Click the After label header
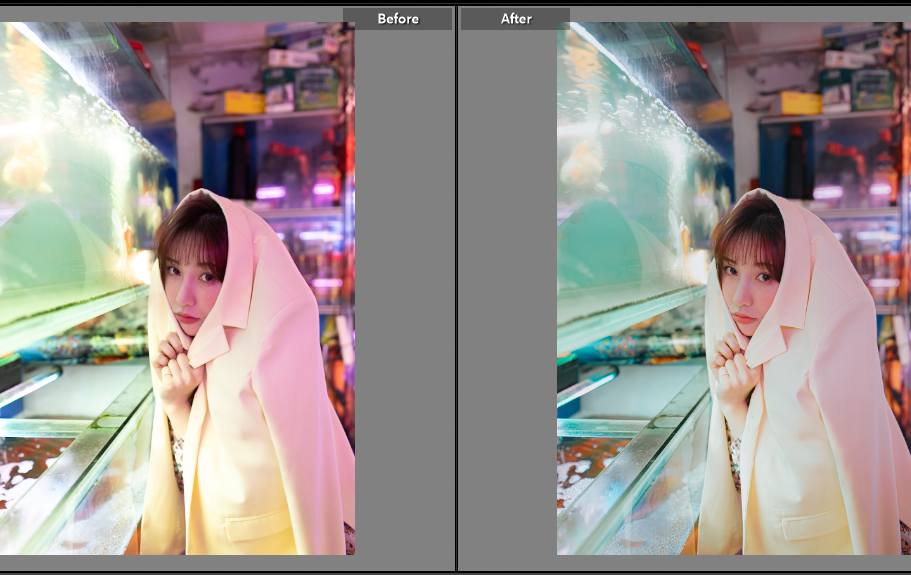This screenshot has width=911, height=575. click(x=516, y=19)
